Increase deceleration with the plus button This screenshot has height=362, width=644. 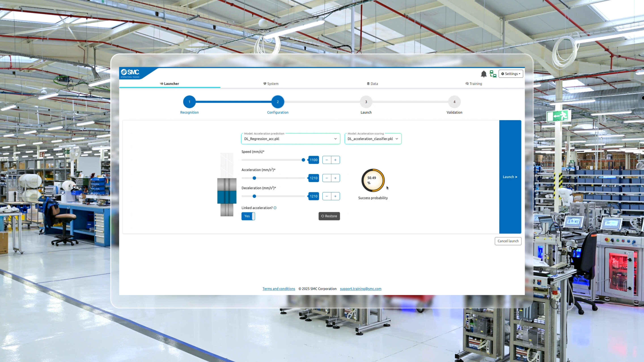click(x=335, y=196)
